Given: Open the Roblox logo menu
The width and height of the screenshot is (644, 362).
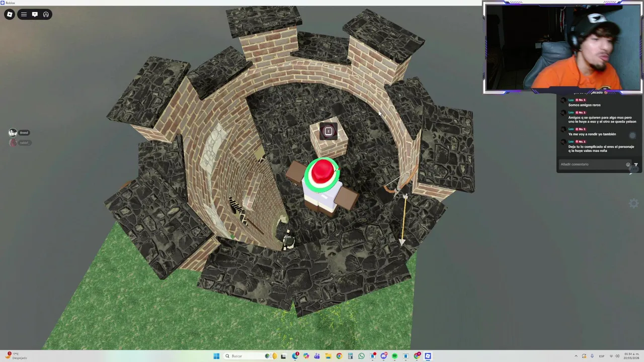Looking at the screenshot, I should pos(10,14).
